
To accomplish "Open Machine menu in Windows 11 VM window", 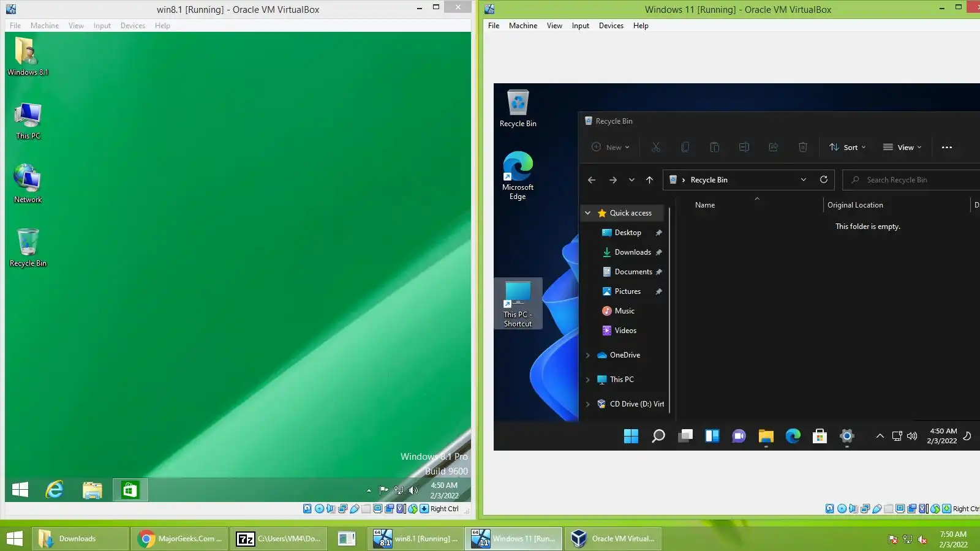I will click(x=523, y=26).
